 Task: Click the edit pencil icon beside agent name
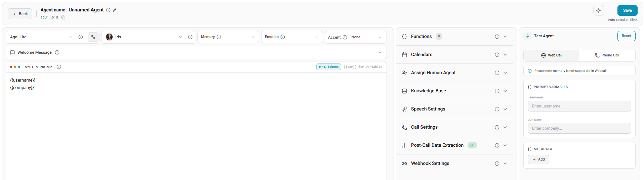point(115,10)
